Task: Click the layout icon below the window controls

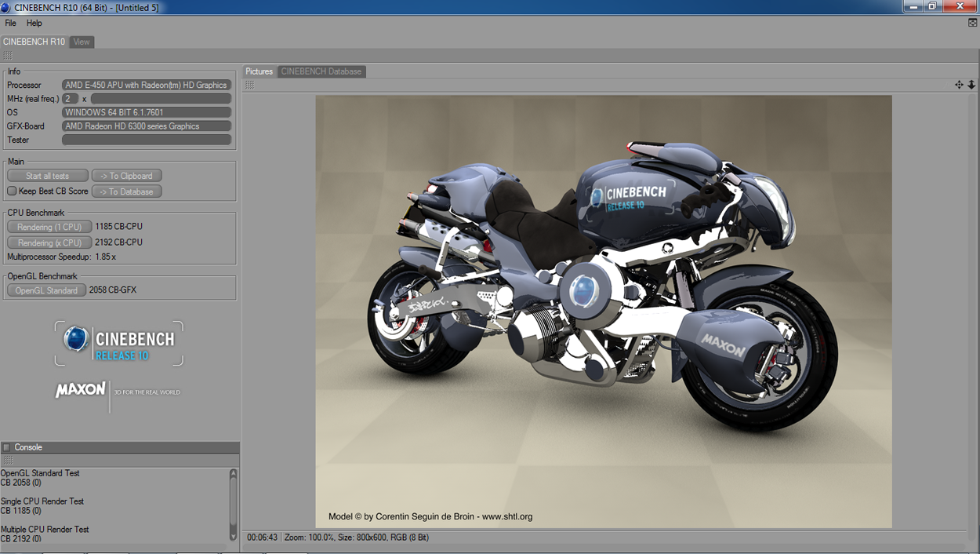Action: tap(973, 23)
